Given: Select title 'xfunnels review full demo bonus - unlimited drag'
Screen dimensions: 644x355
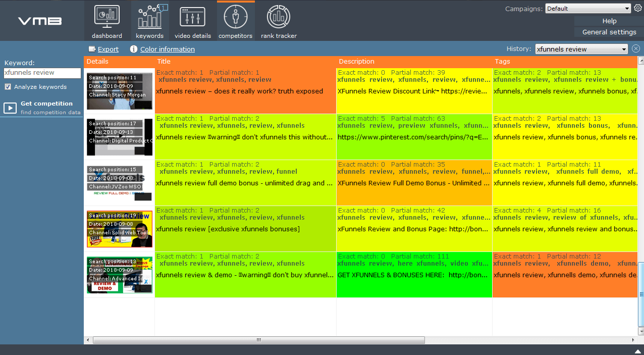Looking at the screenshot, I should (244, 183).
